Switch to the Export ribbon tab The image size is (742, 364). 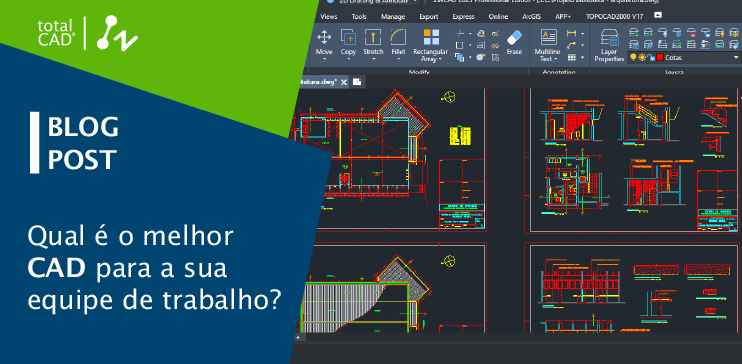[x=429, y=17]
